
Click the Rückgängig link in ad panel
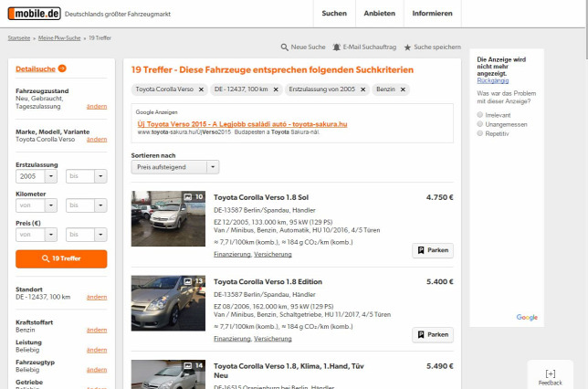[x=493, y=80]
